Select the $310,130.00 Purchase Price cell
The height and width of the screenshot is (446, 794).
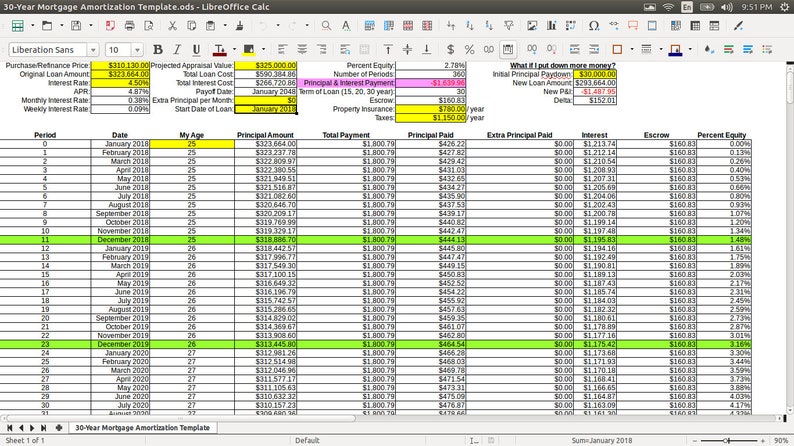(121, 65)
